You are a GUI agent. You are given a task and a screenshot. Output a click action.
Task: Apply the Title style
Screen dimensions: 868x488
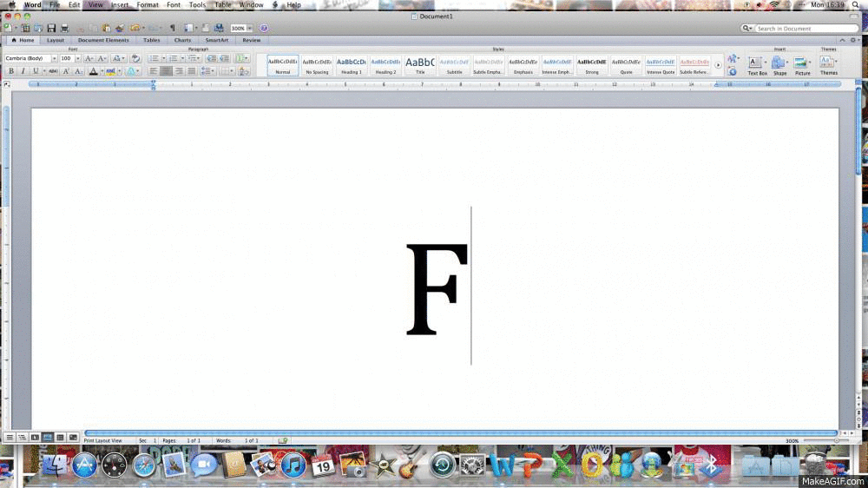420,65
